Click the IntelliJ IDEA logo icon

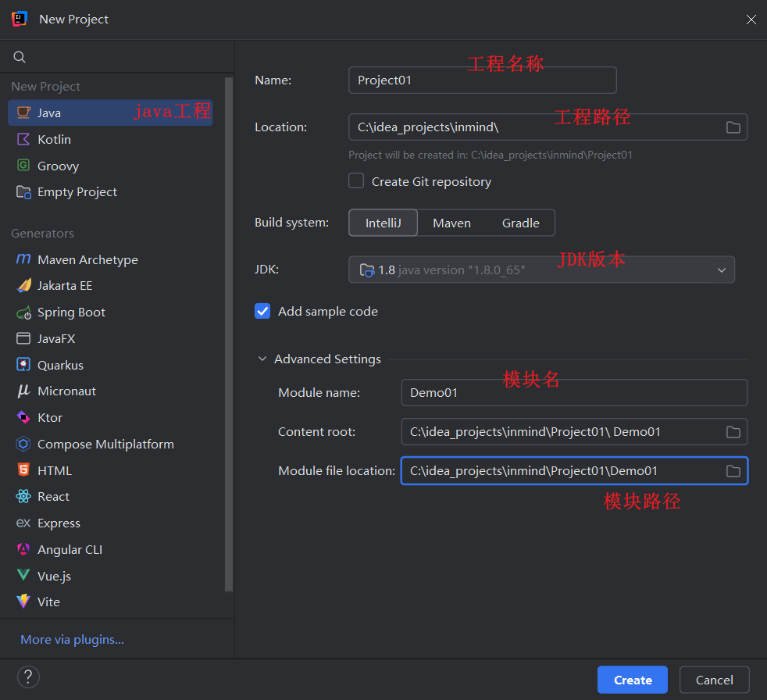coord(19,19)
